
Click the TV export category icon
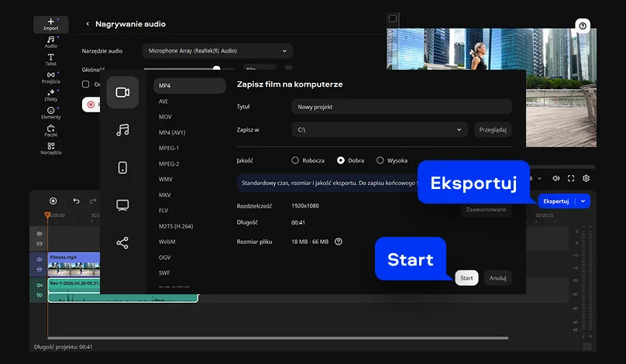click(x=122, y=205)
